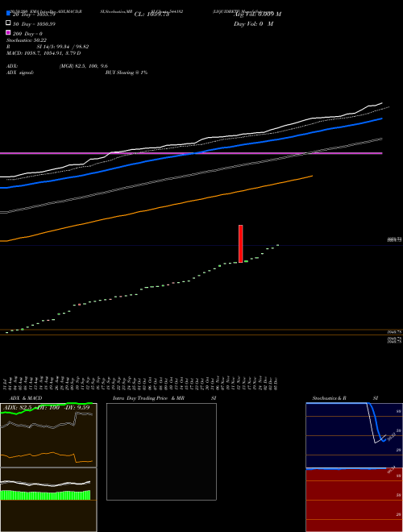Click the tall red candlestick bar
The height and width of the screenshot is (532, 403).
click(240, 243)
